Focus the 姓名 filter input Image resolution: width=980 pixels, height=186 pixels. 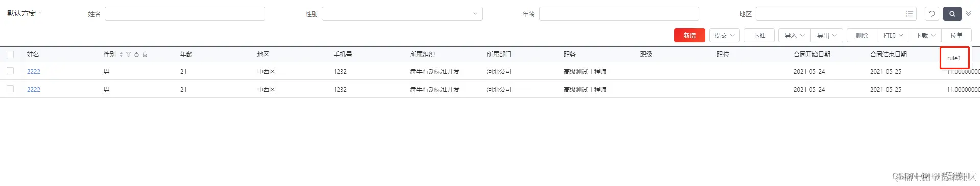coord(185,14)
